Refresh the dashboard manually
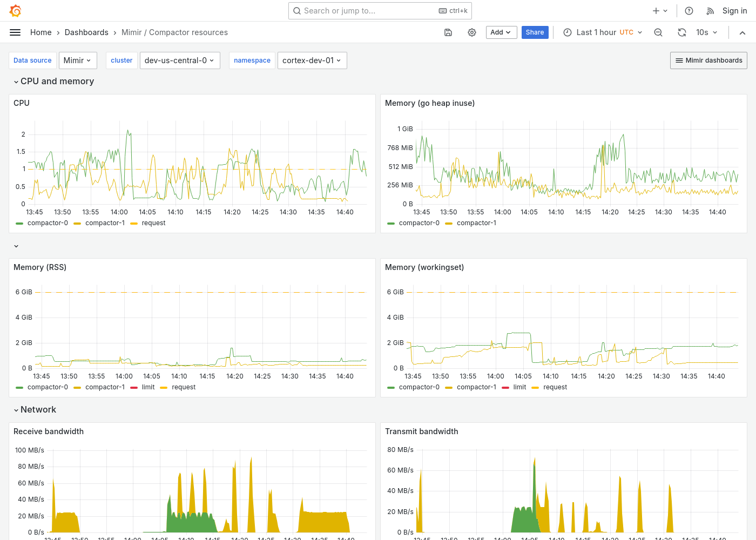Screen dimensions: 756x540 tap(681, 32)
